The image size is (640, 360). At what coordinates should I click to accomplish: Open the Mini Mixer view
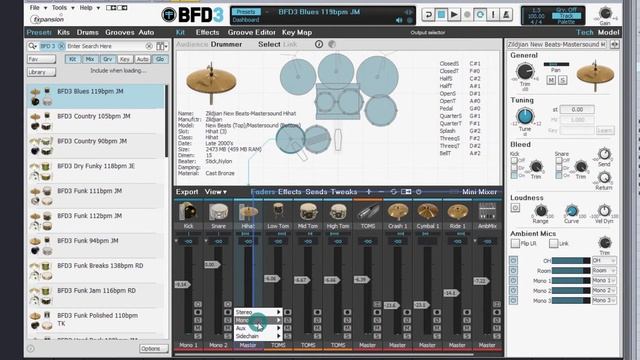(x=479, y=191)
